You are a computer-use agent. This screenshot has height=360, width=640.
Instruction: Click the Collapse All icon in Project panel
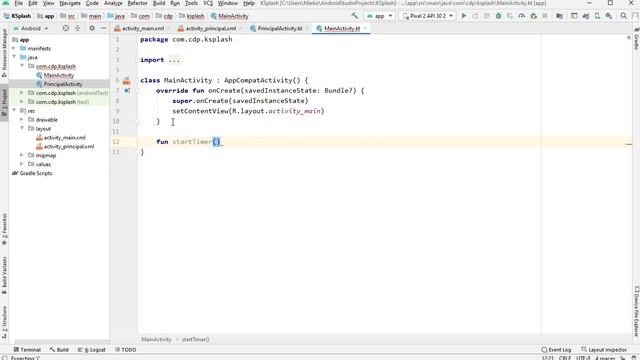coord(77,28)
